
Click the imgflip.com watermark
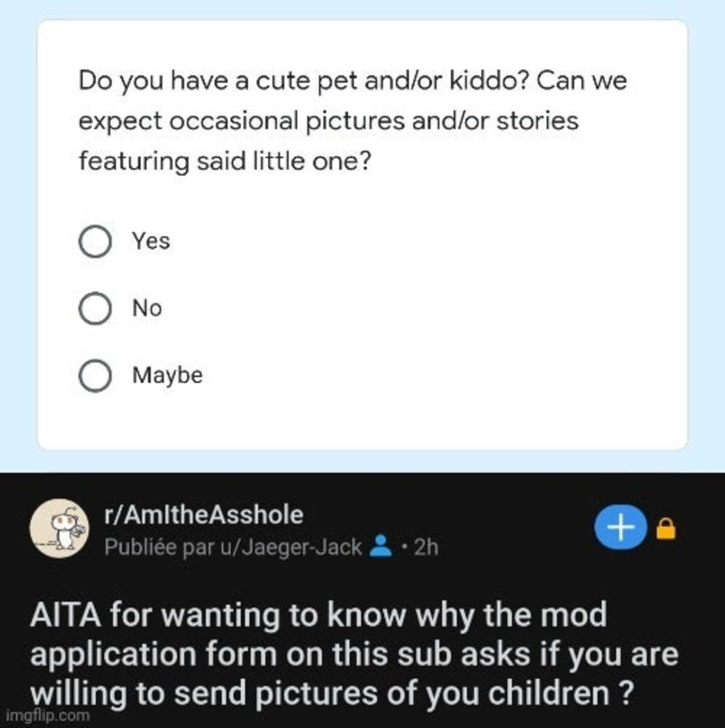(x=47, y=716)
